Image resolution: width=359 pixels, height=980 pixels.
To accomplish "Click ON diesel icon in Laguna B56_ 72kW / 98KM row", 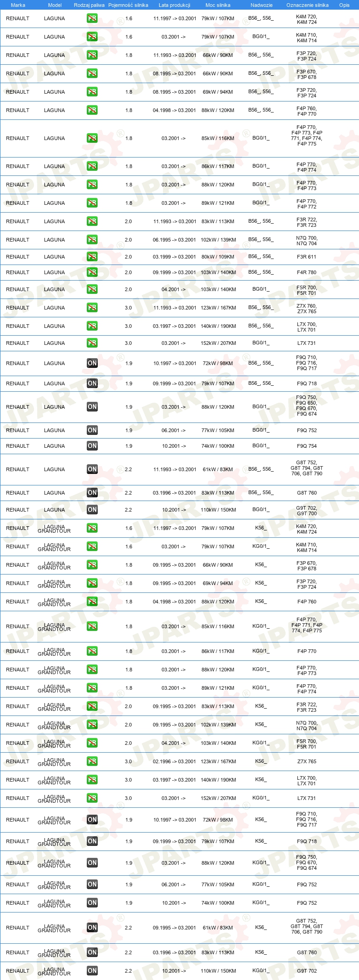I will coord(92,363).
